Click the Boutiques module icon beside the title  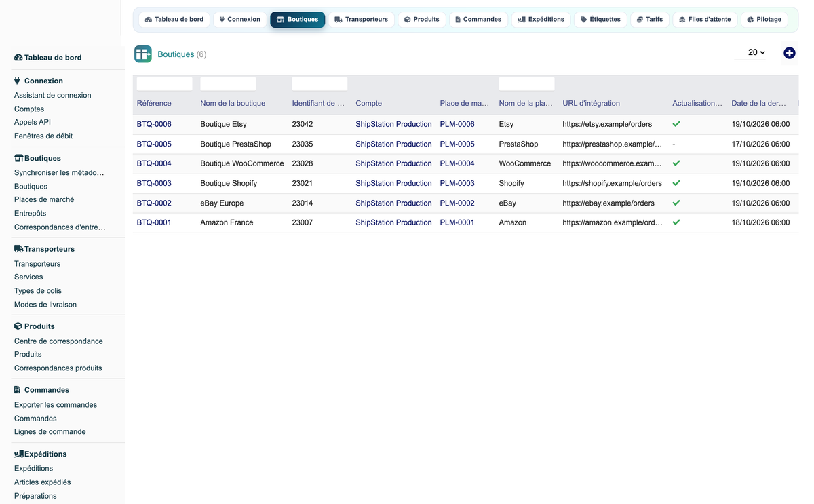143,54
